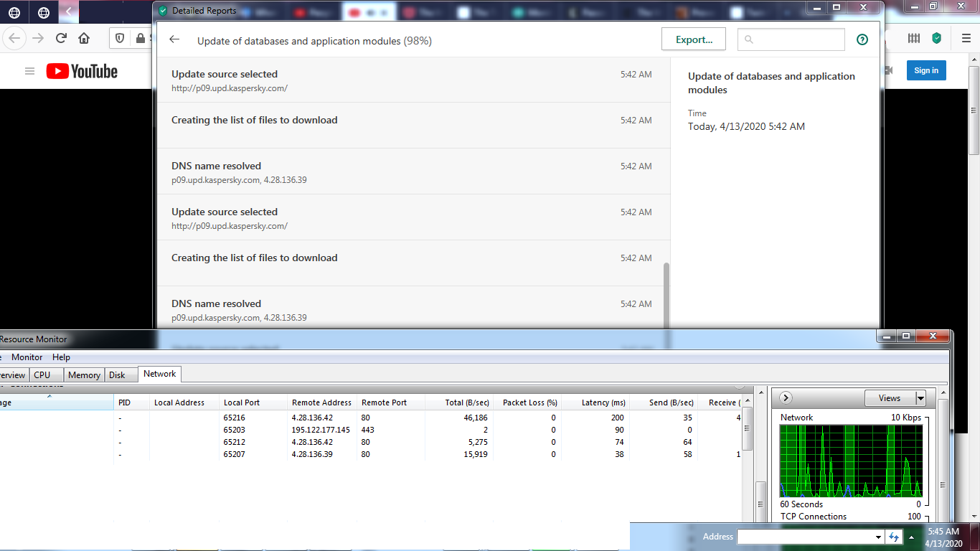This screenshot has height=551, width=980.
Task: Click the Network usage graph in Resource Monitor
Action: coord(851,461)
